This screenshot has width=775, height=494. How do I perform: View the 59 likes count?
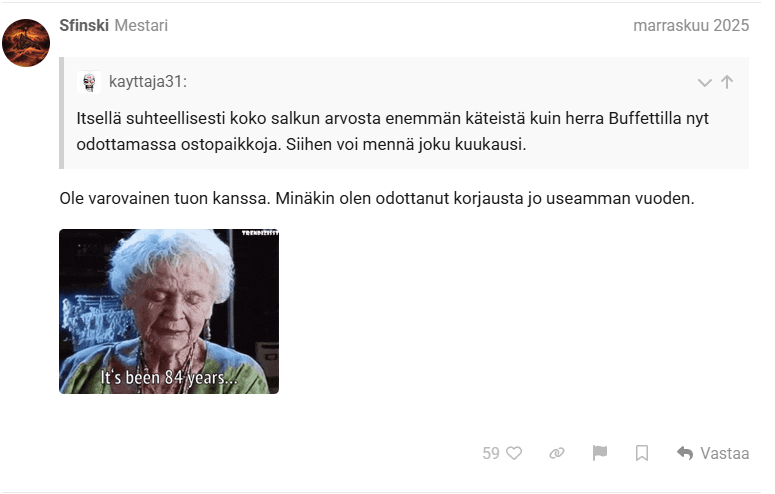pos(491,453)
